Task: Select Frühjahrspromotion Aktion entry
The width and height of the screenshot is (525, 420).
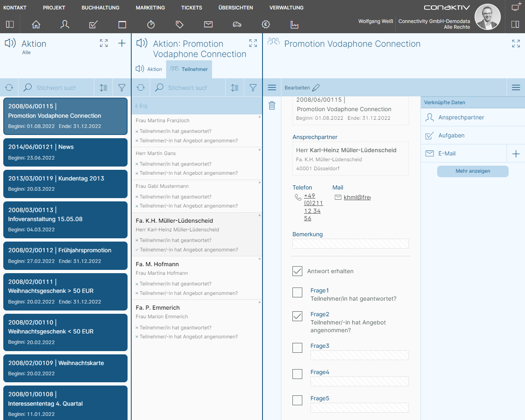Action: click(x=66, y=255)
